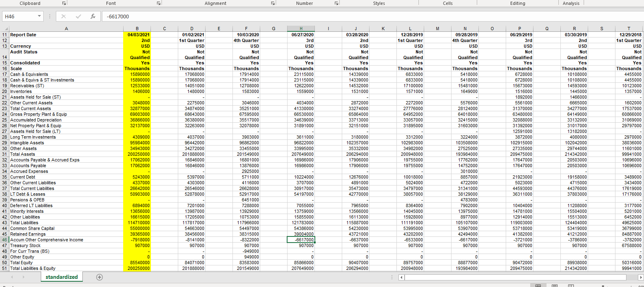
Task: Click the 'Total Current Assets' row label
Action: pos(31,108)
